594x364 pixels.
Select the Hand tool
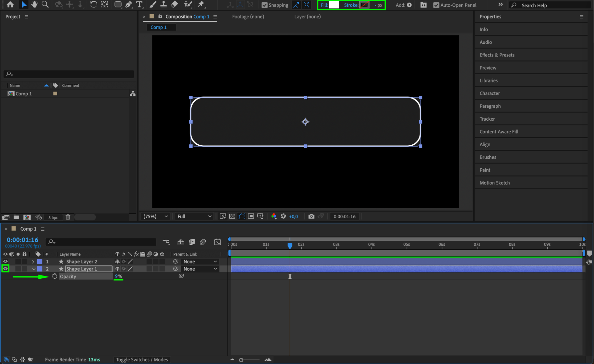[x=34, y=4]
